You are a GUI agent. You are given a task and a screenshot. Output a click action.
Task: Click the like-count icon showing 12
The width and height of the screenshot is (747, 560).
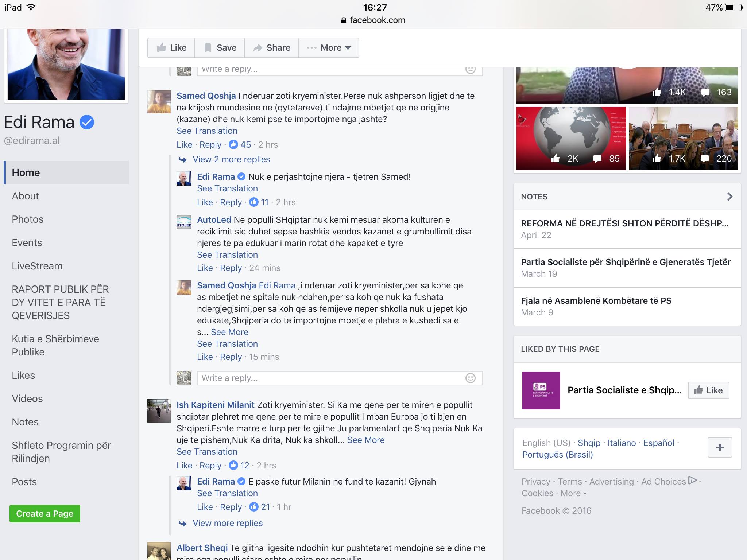pyautogui.click(x=233, y=466)
